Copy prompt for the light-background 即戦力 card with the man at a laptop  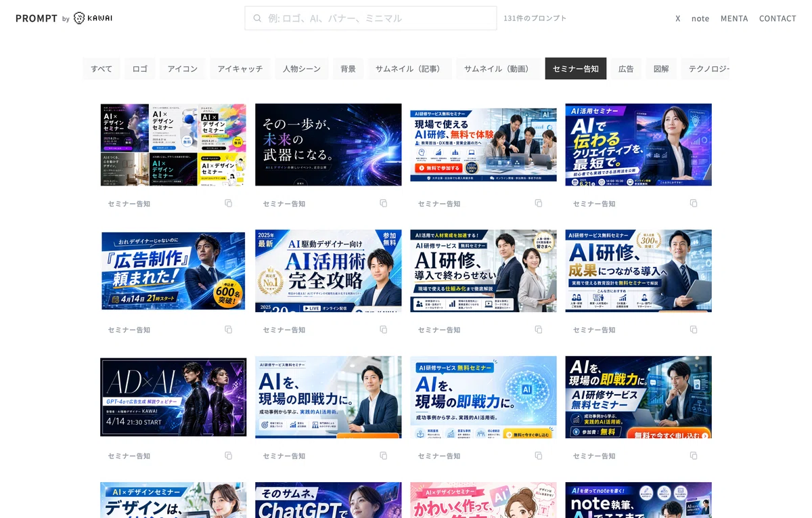(x=383, y=456)
